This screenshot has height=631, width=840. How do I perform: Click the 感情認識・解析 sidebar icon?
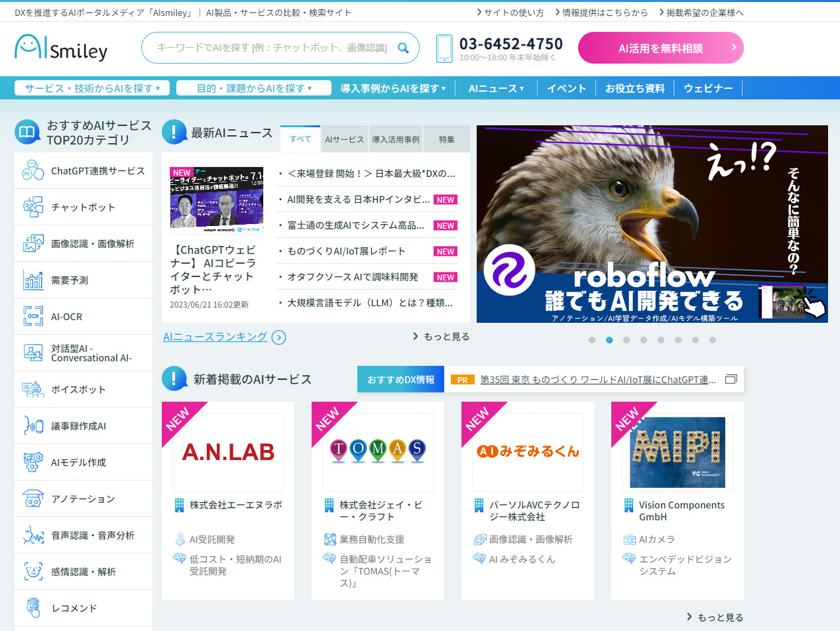pos(33,571)
